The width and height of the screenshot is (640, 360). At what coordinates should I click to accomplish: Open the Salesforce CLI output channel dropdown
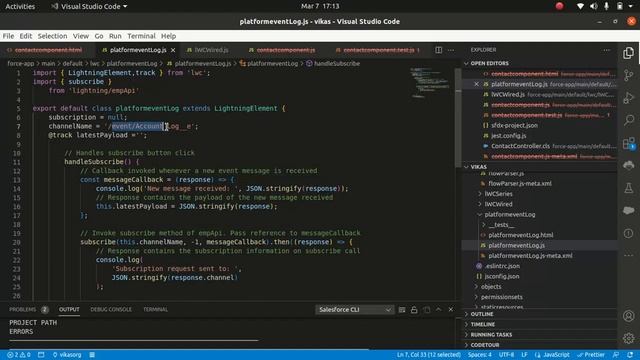pyautogui.click(x=354, y=310)
